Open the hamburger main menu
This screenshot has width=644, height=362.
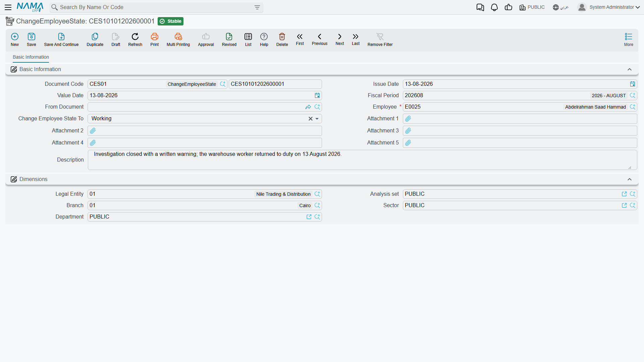point(8,7)
